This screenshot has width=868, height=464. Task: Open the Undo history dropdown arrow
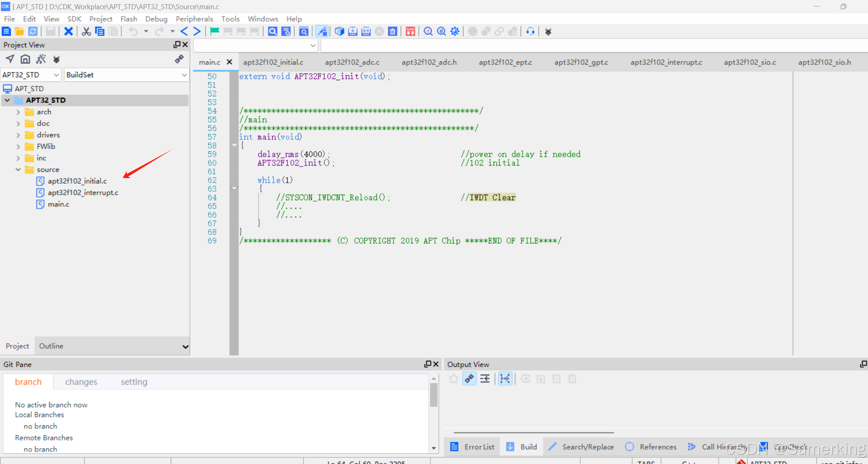(x=146, y=31)
